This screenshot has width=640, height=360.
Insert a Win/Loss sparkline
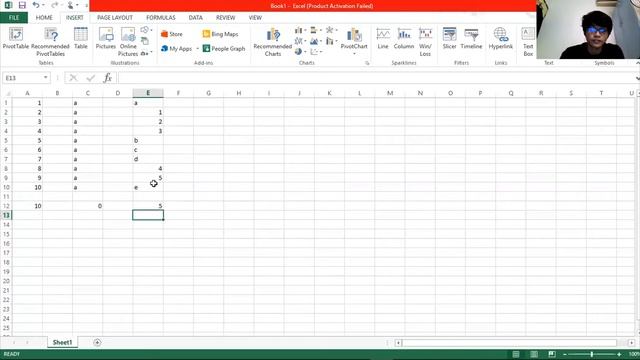point(425,42)
